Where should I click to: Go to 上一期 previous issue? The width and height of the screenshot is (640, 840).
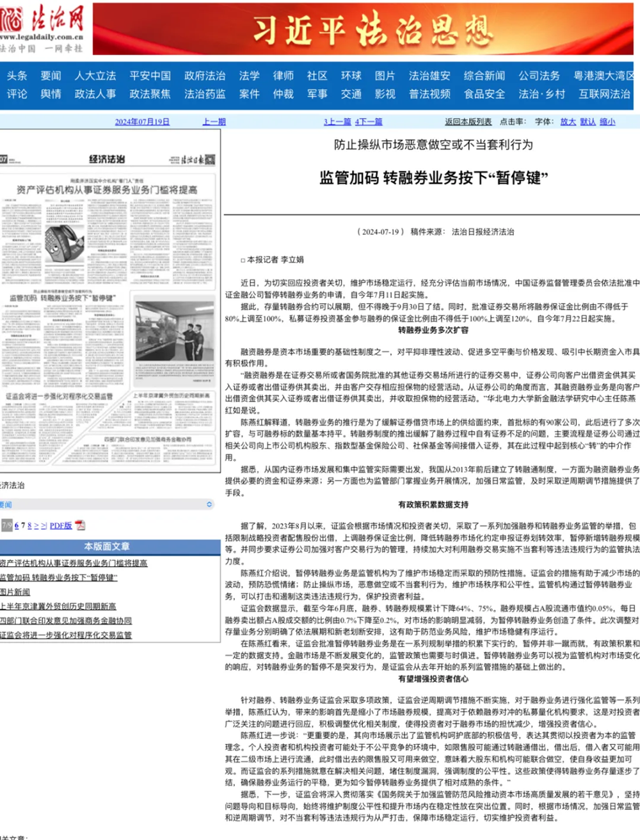(214, 122)
